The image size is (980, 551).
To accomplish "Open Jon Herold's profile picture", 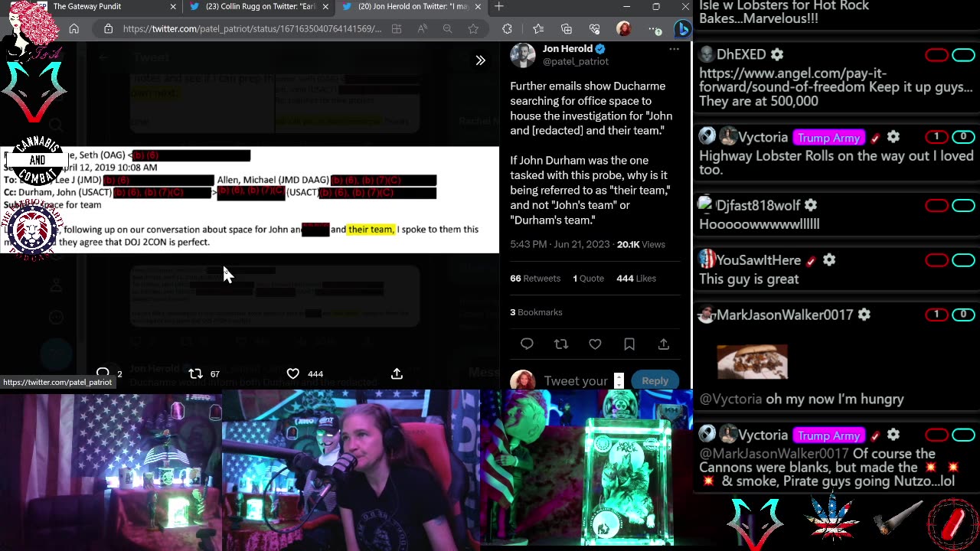I will (523, 55).
